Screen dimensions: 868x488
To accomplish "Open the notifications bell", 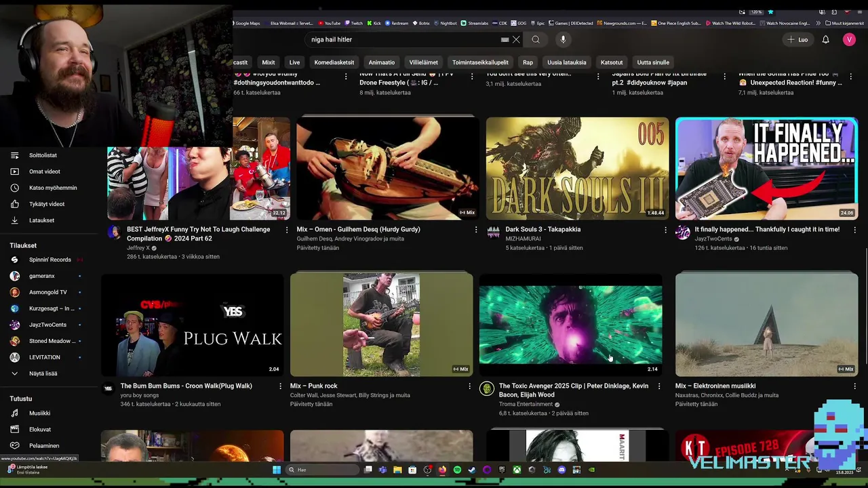I will pos(825,39).
